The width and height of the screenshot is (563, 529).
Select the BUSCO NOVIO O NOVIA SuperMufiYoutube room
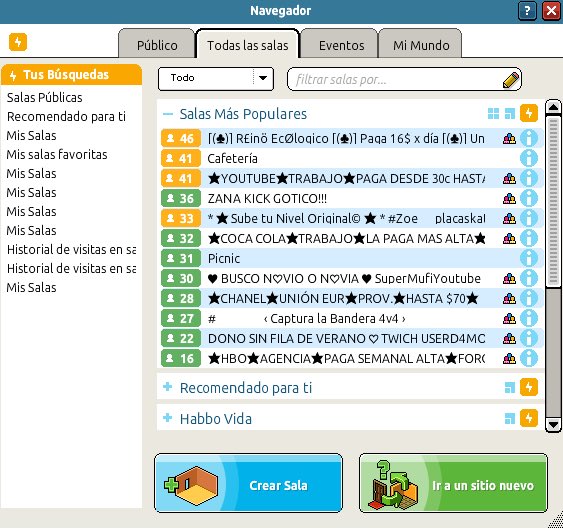(352, 278)
